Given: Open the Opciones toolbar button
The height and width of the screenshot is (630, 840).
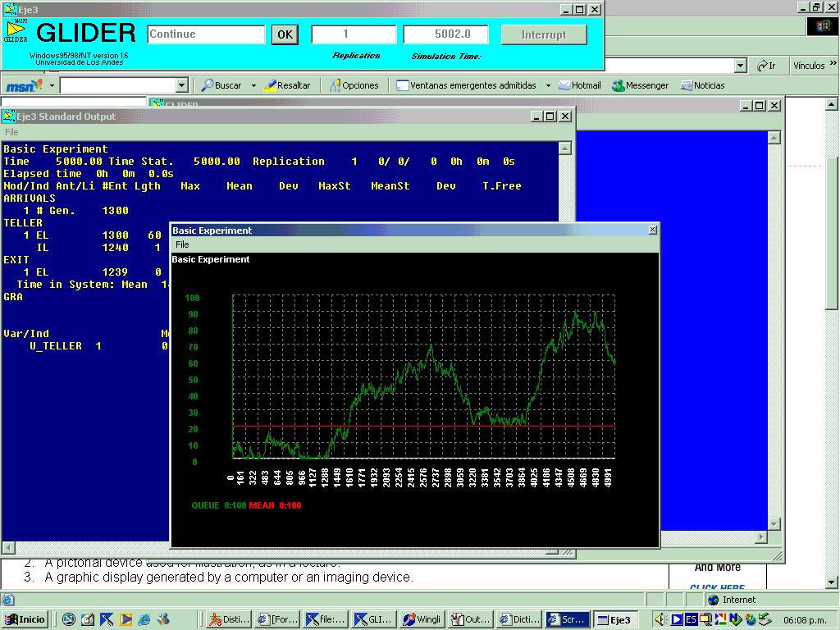Looking at the screenshot, I should point(354,85).
